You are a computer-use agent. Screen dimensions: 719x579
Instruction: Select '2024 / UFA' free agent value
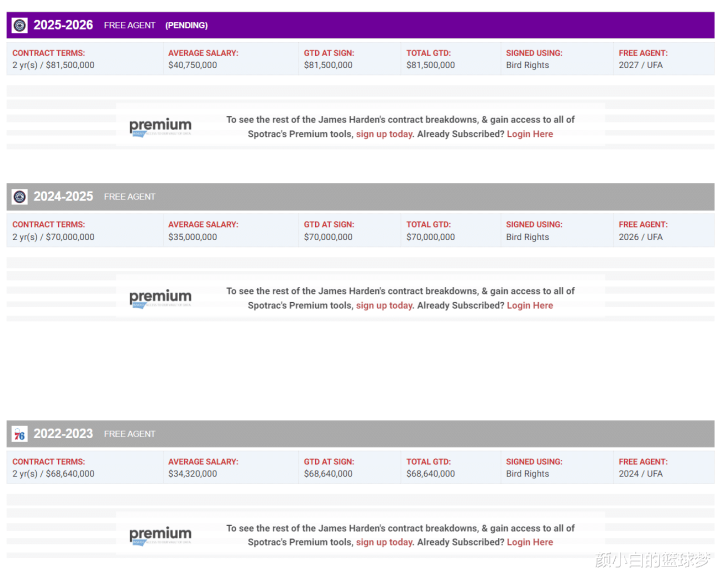tap(641, 474)
